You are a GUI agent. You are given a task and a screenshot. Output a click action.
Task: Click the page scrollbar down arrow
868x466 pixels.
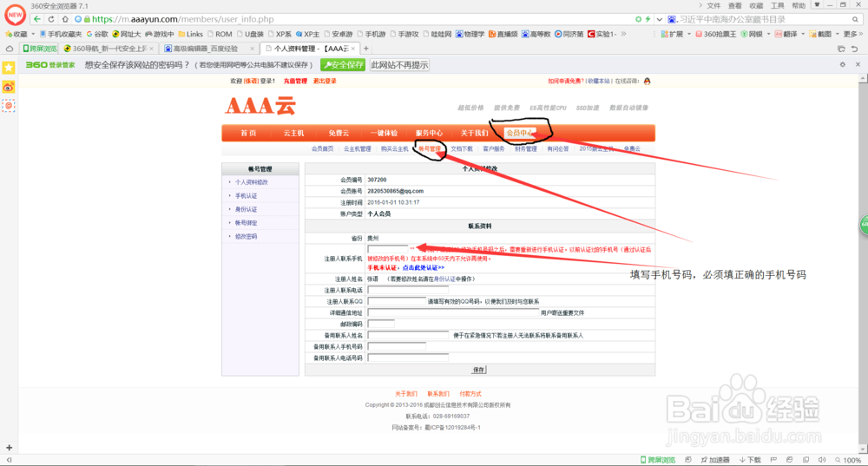click(863, 449)
